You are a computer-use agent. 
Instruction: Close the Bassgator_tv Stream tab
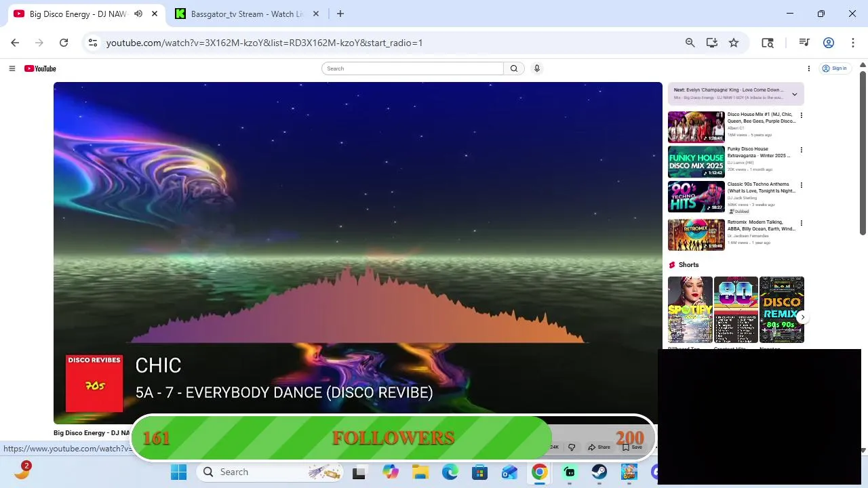[316, 14]
